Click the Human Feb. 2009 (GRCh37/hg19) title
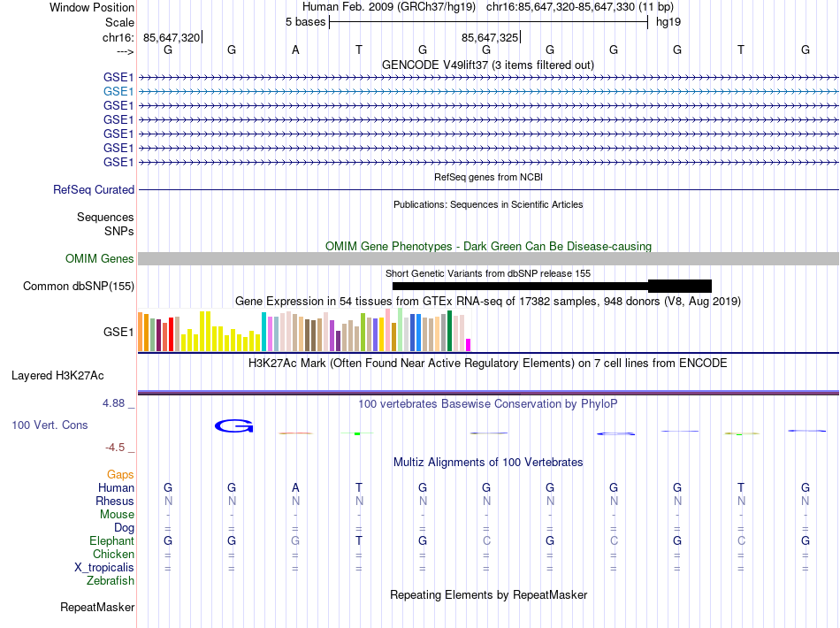This screenshot has width=840, height=628. coord(389,7)
